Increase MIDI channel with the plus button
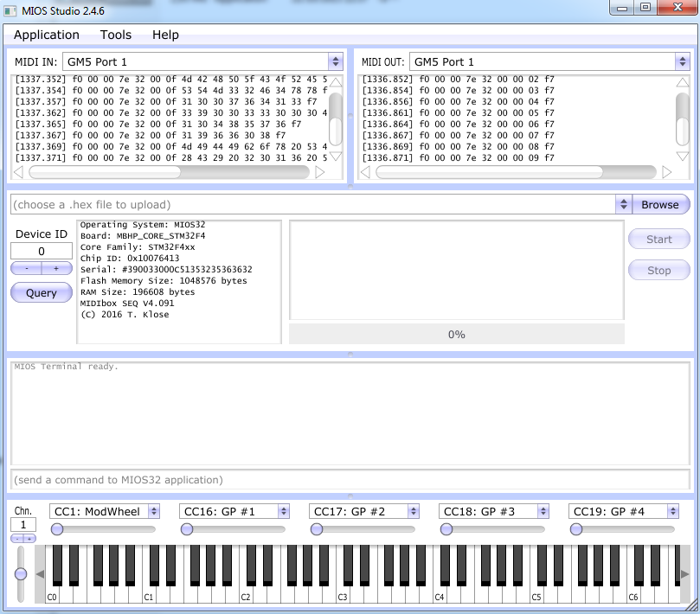 (x=29, y=539)
